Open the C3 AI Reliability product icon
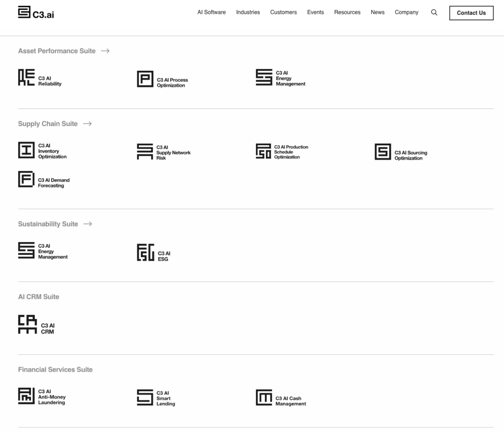The width and height of the screenshot is (504, 432). tap(27, 77)
